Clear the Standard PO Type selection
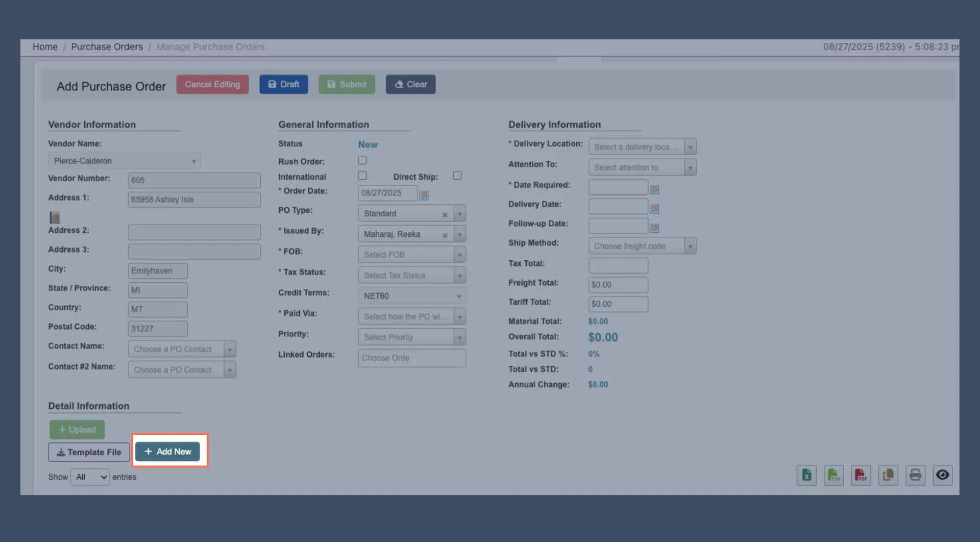Screen dimensions: 980x542 pos(445,215)
